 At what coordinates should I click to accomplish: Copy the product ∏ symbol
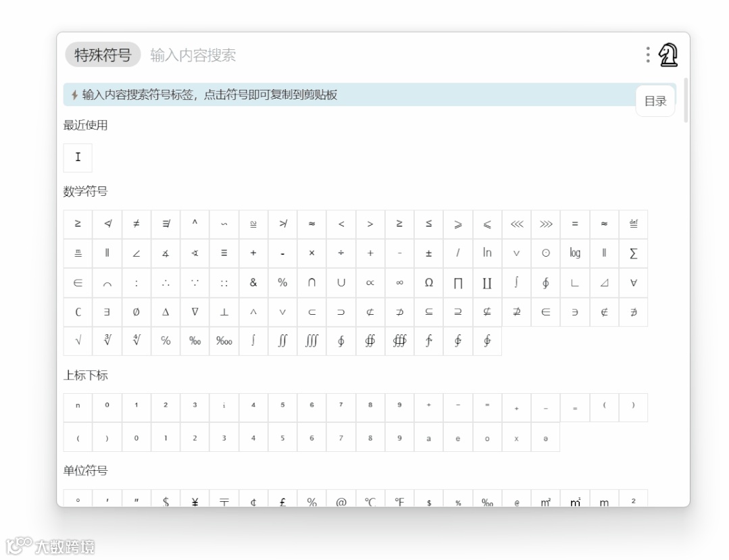(x=458, y=282)
